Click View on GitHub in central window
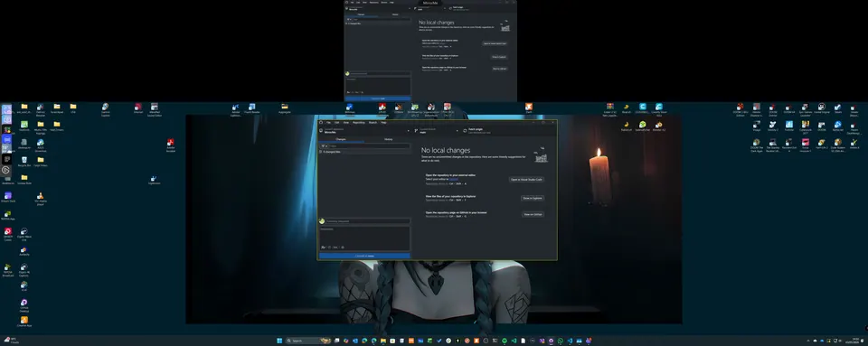This screenshot has width=868, height=346. [x=533, y=214]
